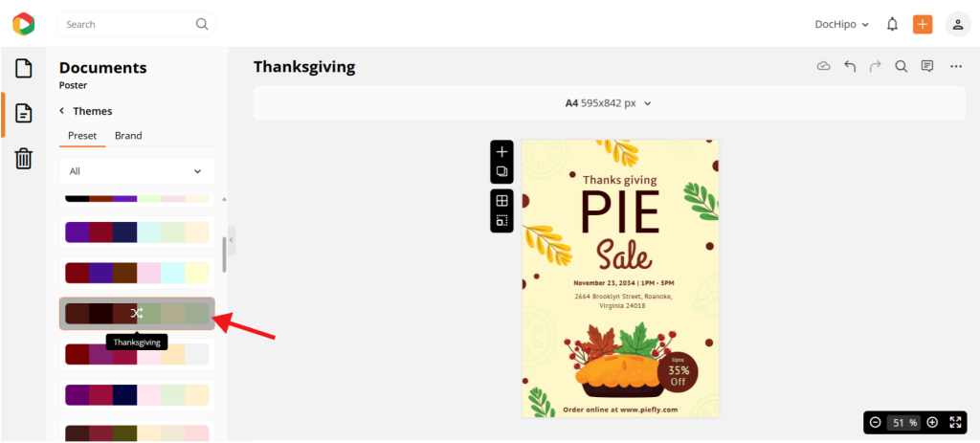980x443 pixels.
Task: Expand the DocHipo account dropdown
Action: (x=841, y=25)
